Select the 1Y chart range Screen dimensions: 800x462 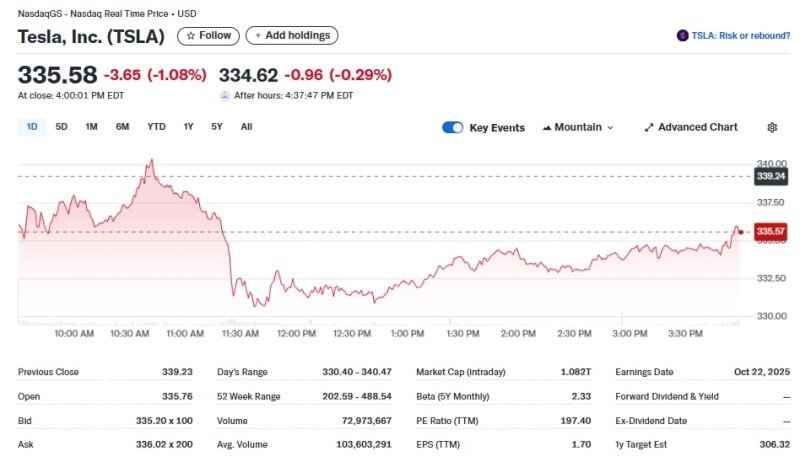pos(188,127)
